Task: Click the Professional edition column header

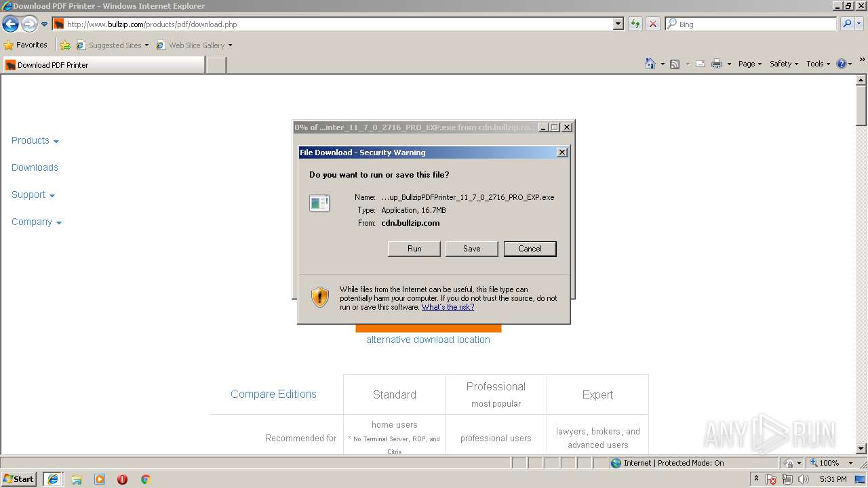Action: tap(496, 394)
